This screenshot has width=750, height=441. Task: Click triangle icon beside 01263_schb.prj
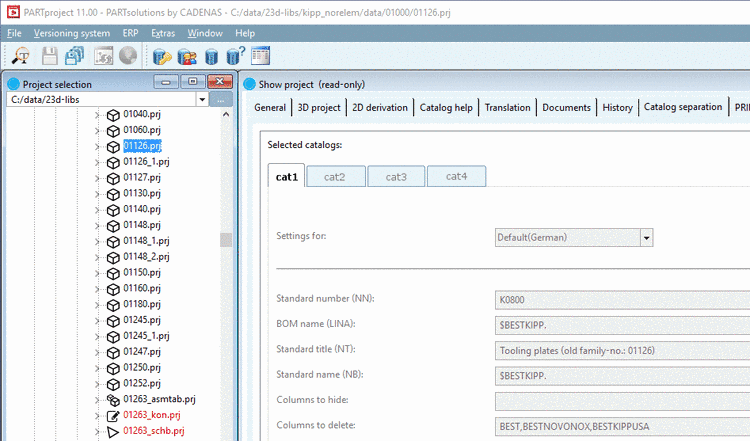[x=113, y=432]
